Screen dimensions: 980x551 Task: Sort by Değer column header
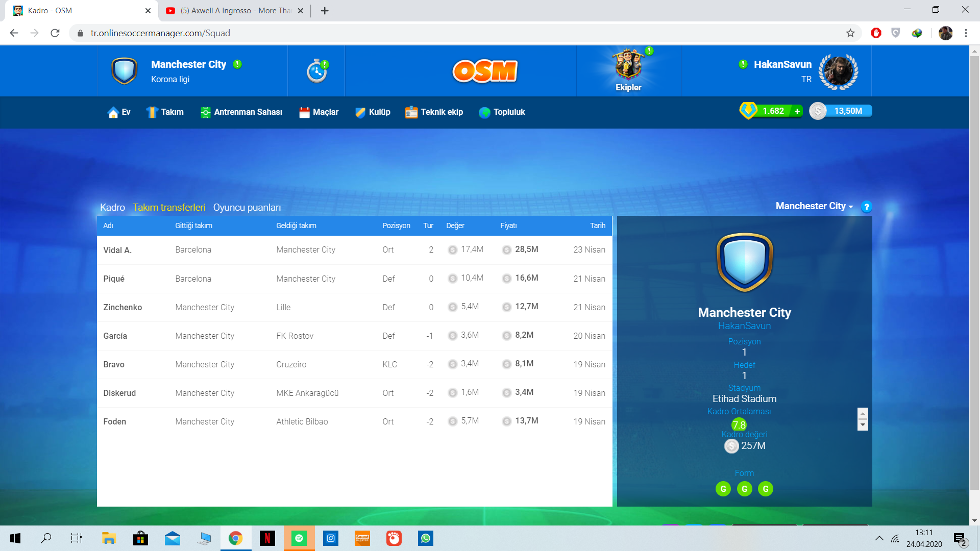coord(455,226)
